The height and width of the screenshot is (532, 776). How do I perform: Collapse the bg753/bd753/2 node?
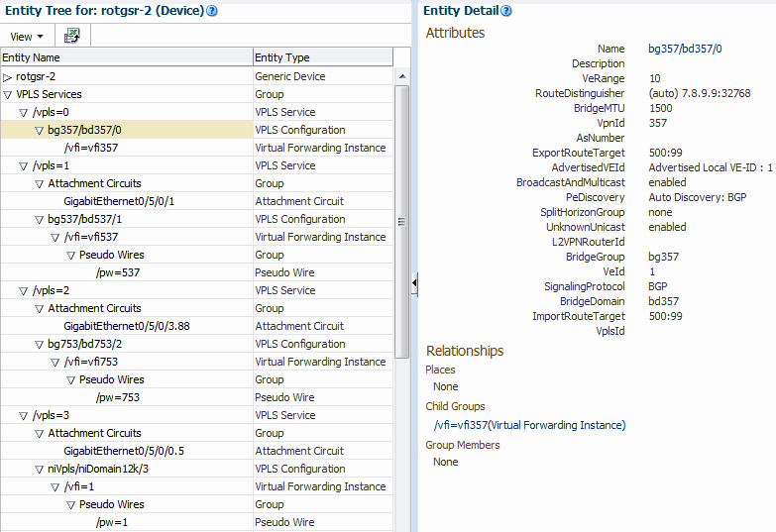[x=39, y=344]
